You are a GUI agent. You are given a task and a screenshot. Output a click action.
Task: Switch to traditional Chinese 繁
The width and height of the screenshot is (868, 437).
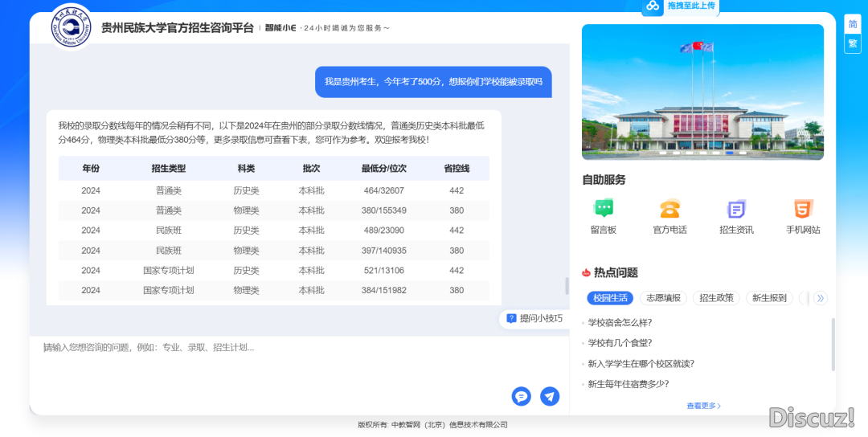pos(853,43)
